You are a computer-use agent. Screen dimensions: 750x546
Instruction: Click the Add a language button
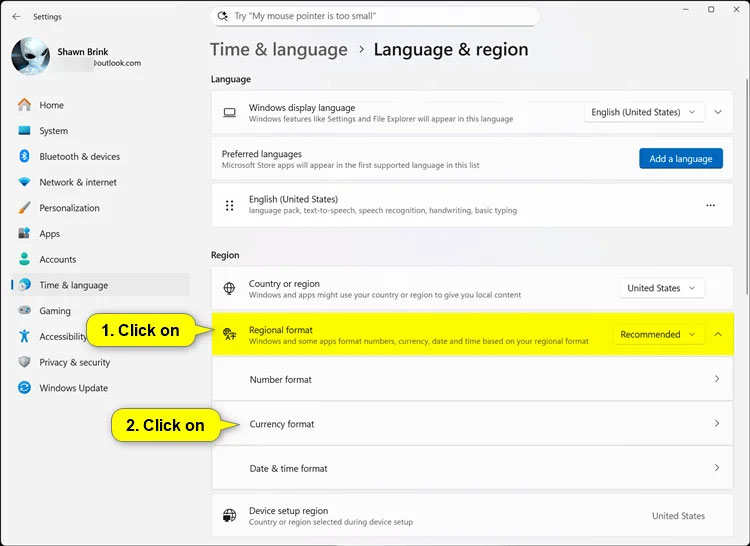point(680,158)
